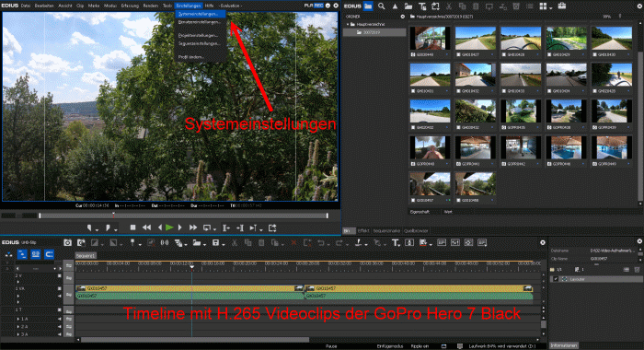Viewport: 644px width, 350px height.
Task: Open bin view dropdown arrow
Action: pos(551,7)
